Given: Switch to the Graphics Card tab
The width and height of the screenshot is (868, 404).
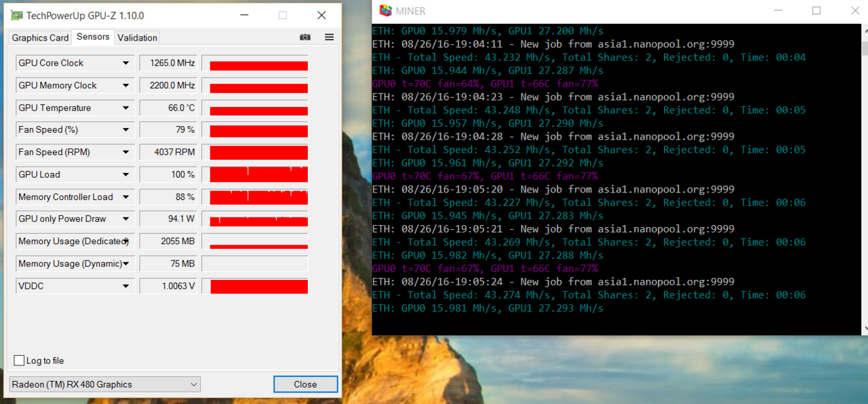Looking at the screenshot, I should (x=40, y=38).
